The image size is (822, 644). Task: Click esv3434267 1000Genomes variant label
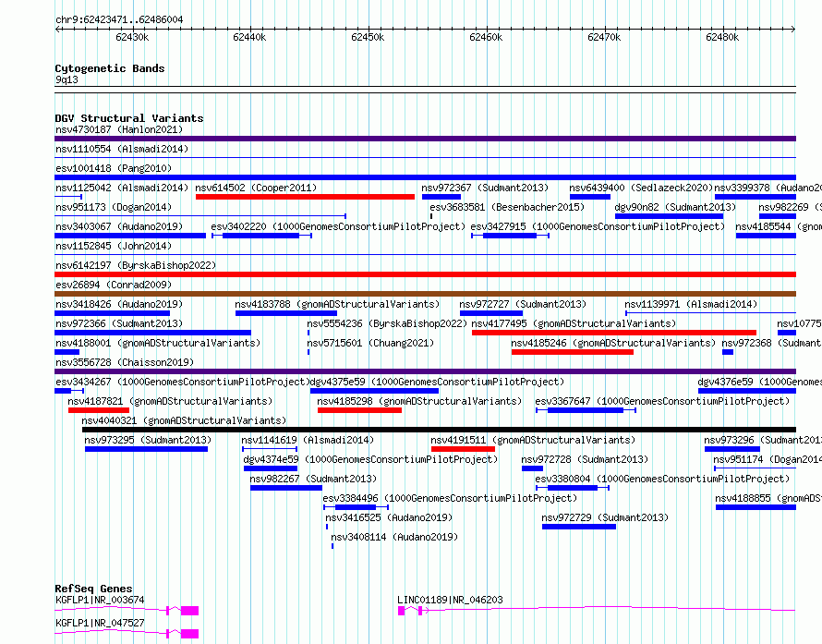point(183,382)
